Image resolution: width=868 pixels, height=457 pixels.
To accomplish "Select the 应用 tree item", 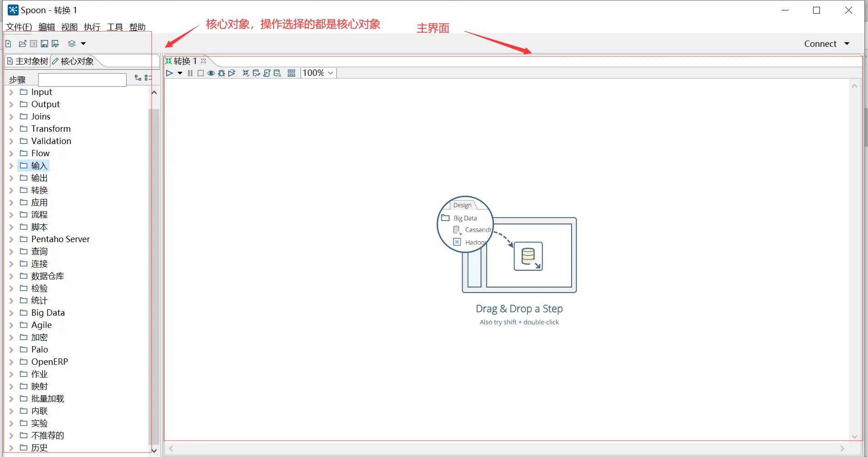I will (x=39, y=203).
